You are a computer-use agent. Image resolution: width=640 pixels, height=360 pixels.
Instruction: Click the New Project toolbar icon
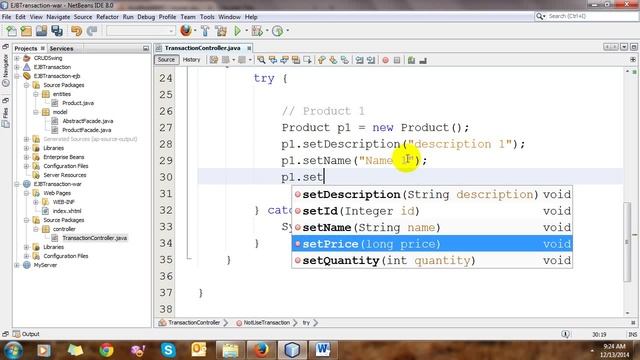26,31
